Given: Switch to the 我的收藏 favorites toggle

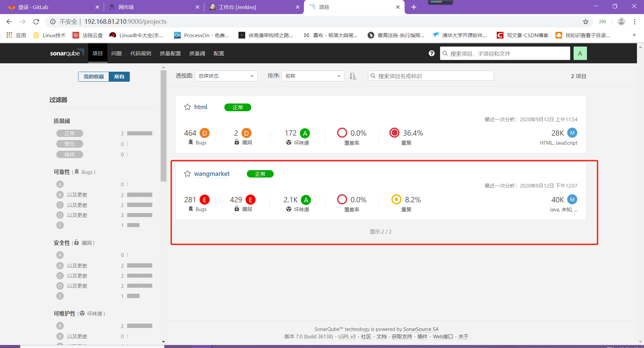Looking at the screenshot, I should click(x=94, y=77).
